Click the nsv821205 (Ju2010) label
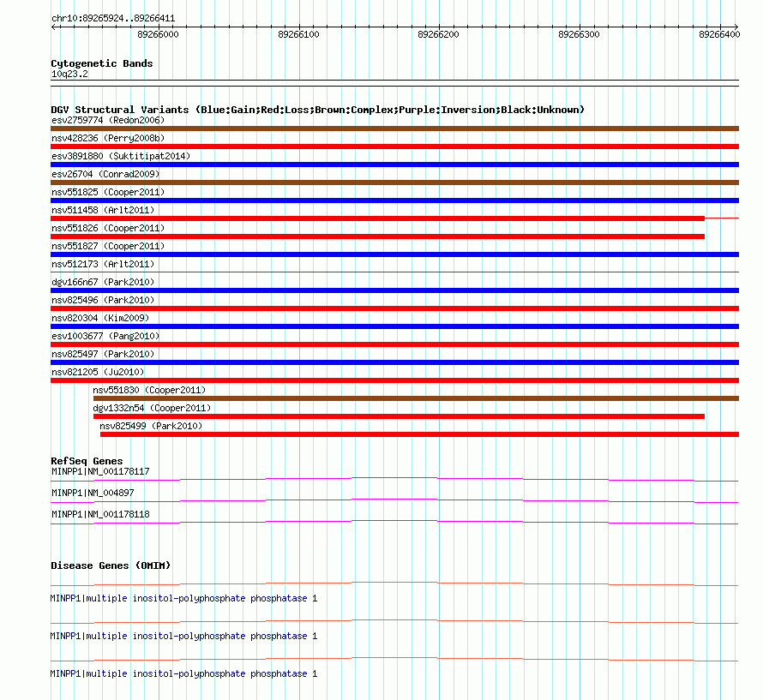 98,372
